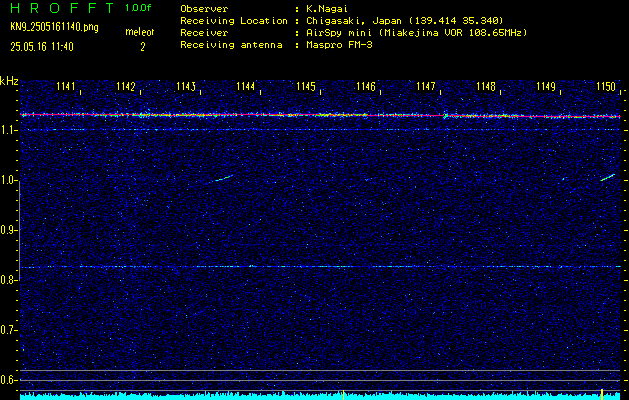Click the 0.6 frequency axis label
The width and height of the screenshot is (629, 400).
coord(7,380)
